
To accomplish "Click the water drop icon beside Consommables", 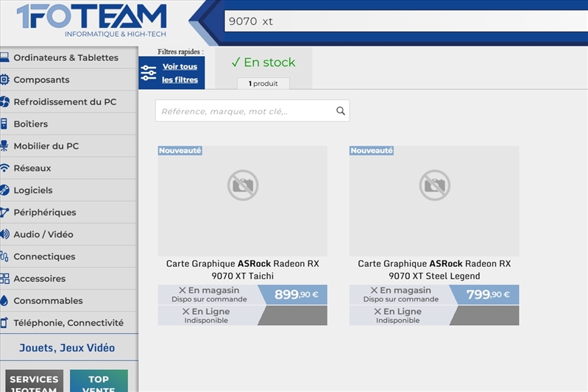I will pos(4,300).
